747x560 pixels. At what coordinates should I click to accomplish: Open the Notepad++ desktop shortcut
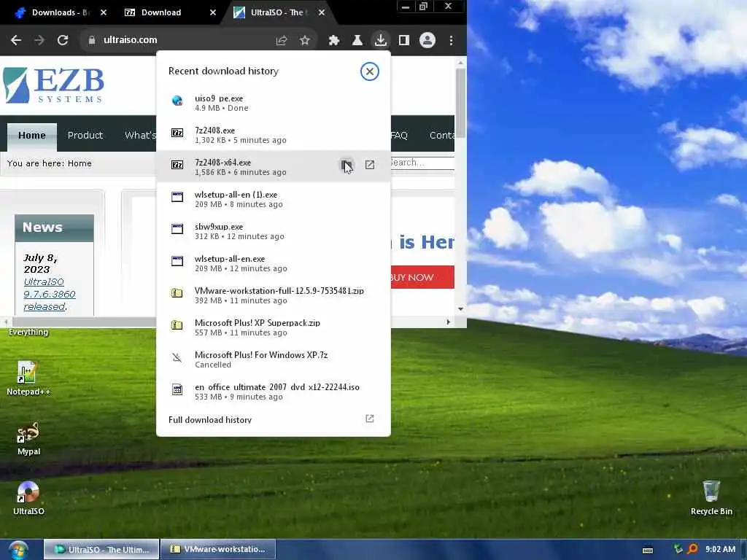coord(28,378)
